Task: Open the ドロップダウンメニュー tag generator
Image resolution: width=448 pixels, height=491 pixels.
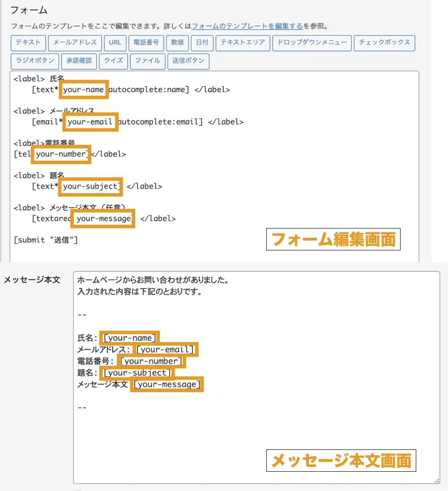Action: click(x=312, y=43)
